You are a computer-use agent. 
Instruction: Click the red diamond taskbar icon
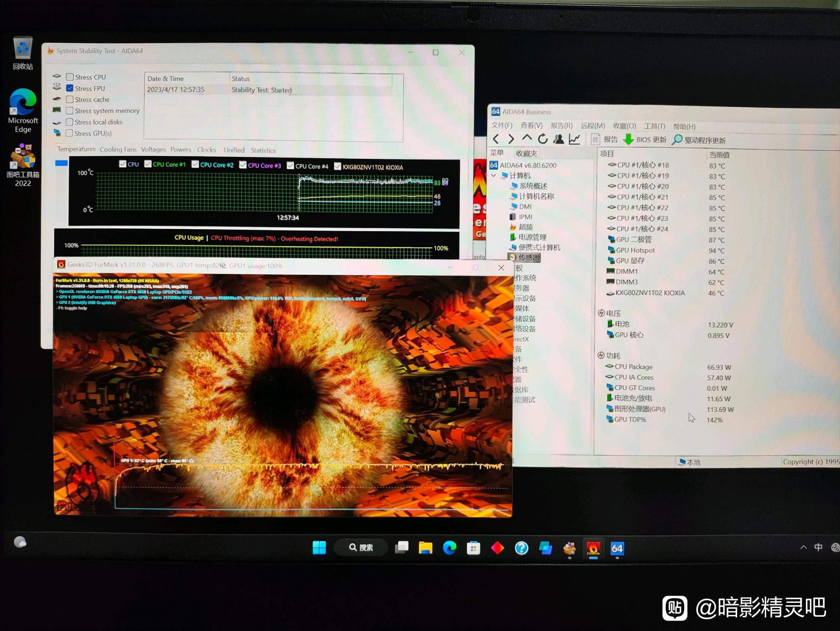coord(497,548)
